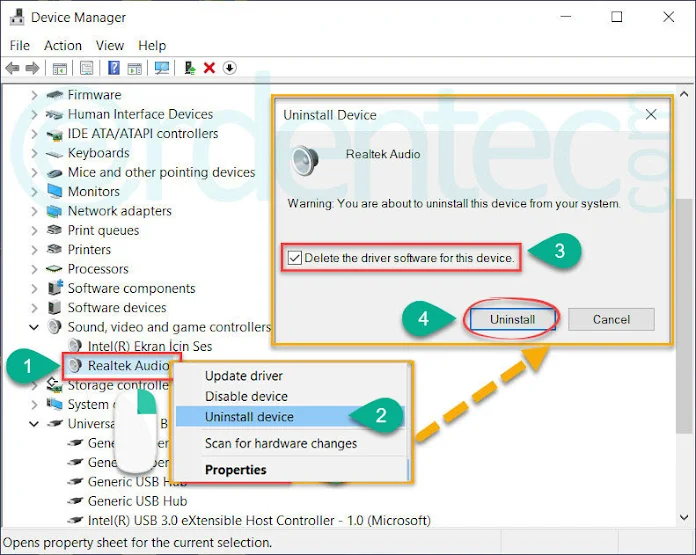The width and height of the screenshot is (696, 555).
Task: Select the last Generic USB Hub entry
Action: pos(137,501)
